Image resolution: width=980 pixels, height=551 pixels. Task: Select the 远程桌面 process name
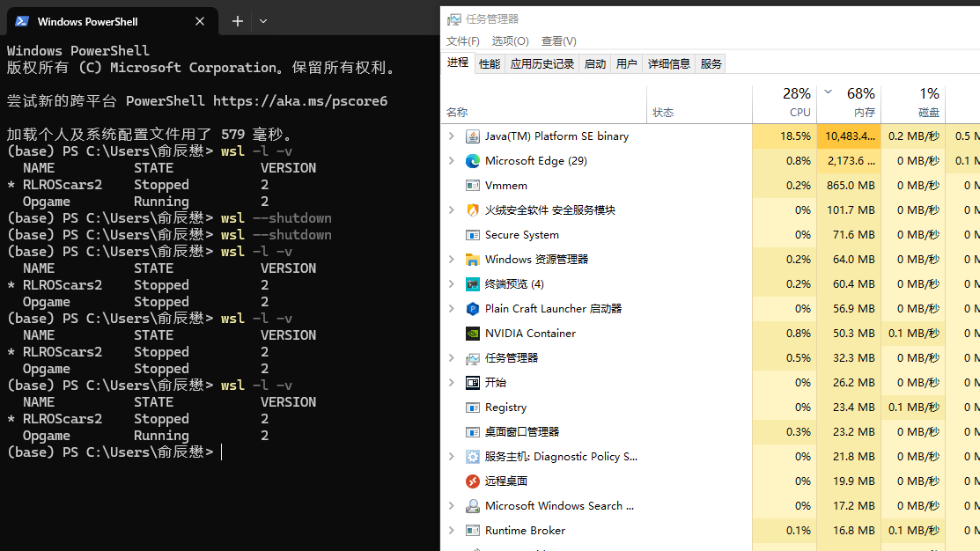point(506,481)
